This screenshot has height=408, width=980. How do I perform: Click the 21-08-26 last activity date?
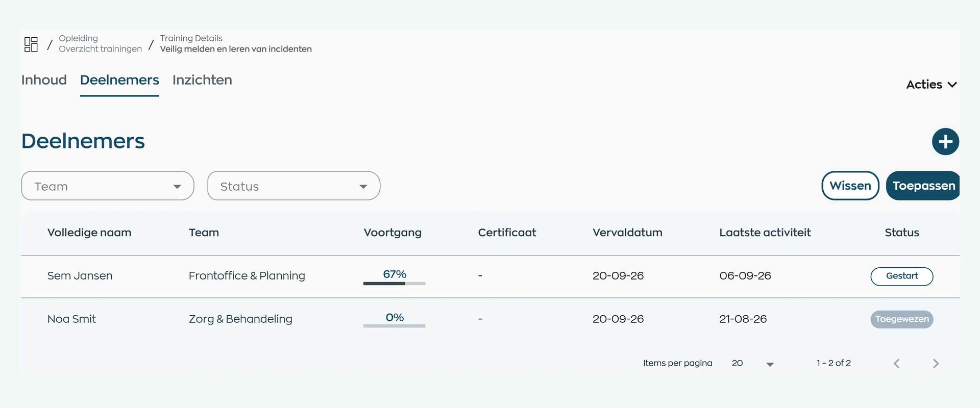click(743, 319)
